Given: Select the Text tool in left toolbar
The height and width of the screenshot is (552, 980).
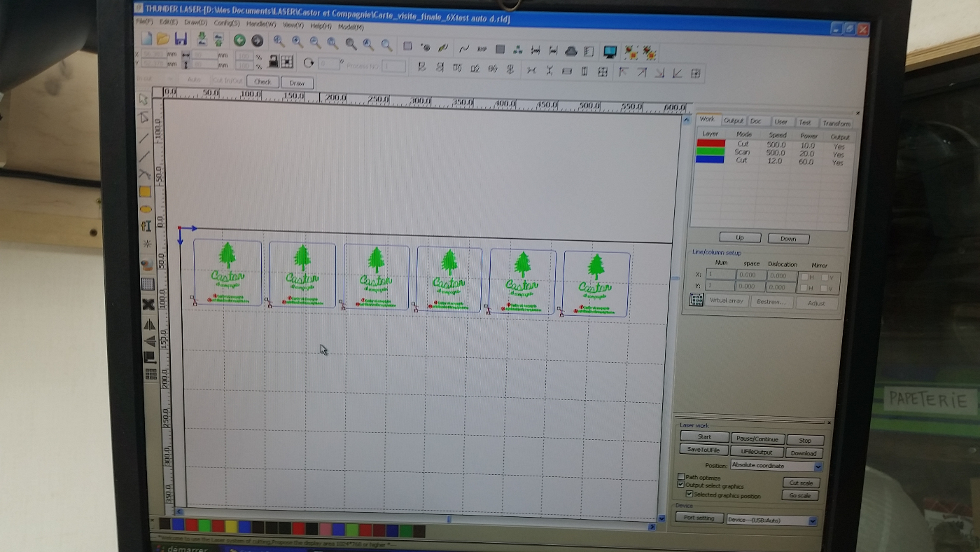Looking at the screenshot, I should pyautogui.click(x=146, y=226).
